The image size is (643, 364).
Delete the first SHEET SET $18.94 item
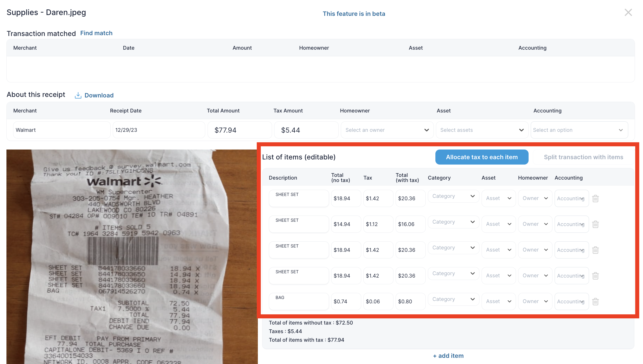595,198
